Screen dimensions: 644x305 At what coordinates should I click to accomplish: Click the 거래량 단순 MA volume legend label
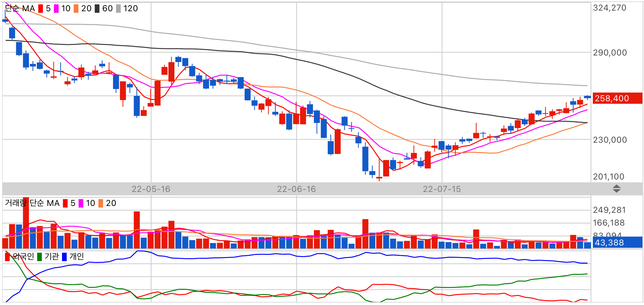click(x=32, y=203)
